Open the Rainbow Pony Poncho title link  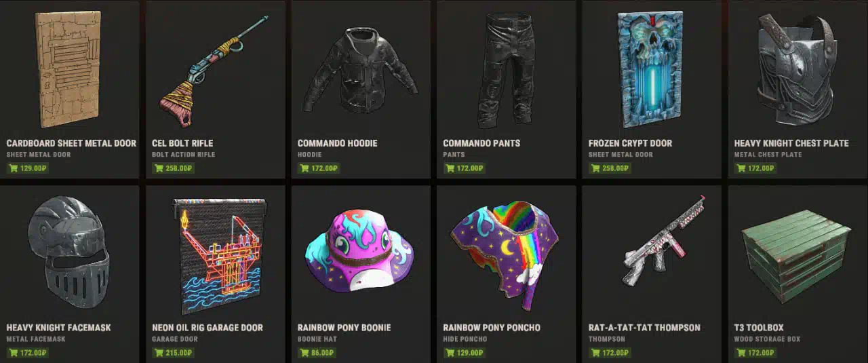click(x=492, y=328)
